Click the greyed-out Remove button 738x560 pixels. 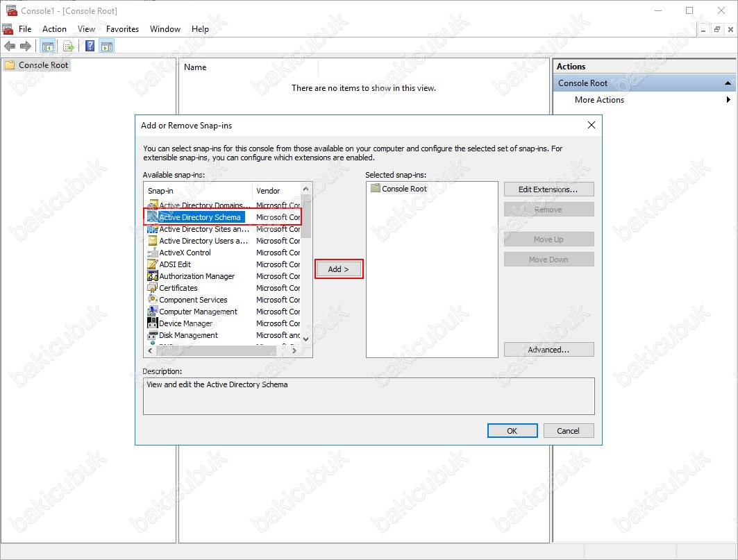548,210
